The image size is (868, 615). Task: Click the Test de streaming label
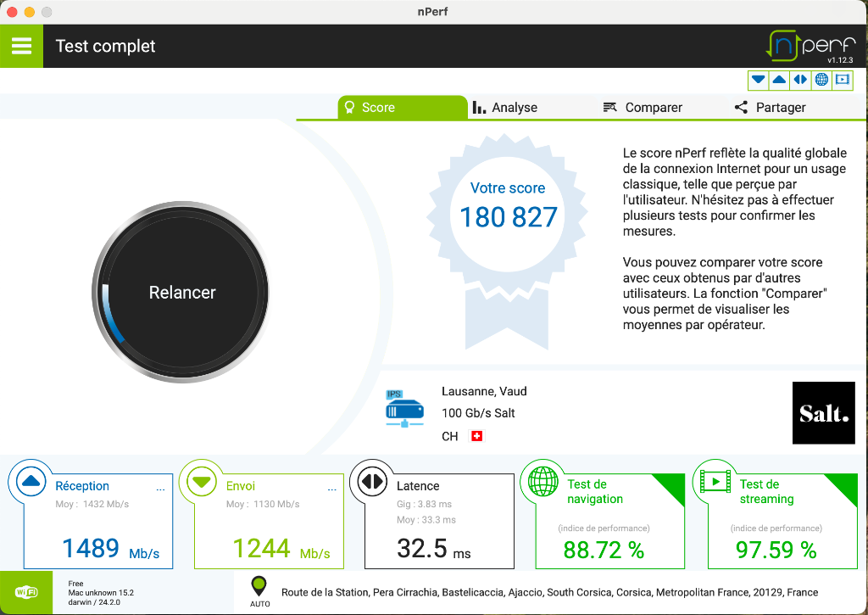(766, 491)
